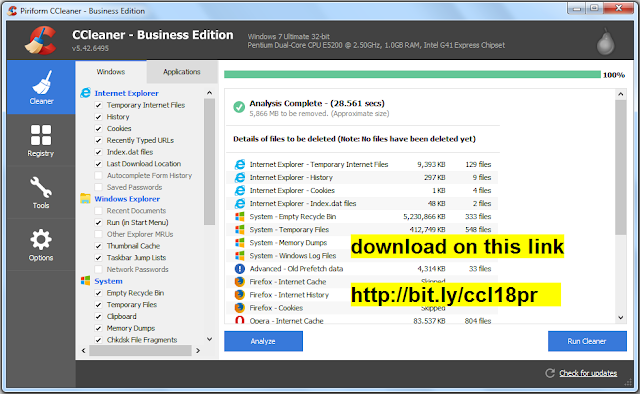640x394 pixels.
Task: Open the Cleaner section in sidebar
Action: coord(41,87)
